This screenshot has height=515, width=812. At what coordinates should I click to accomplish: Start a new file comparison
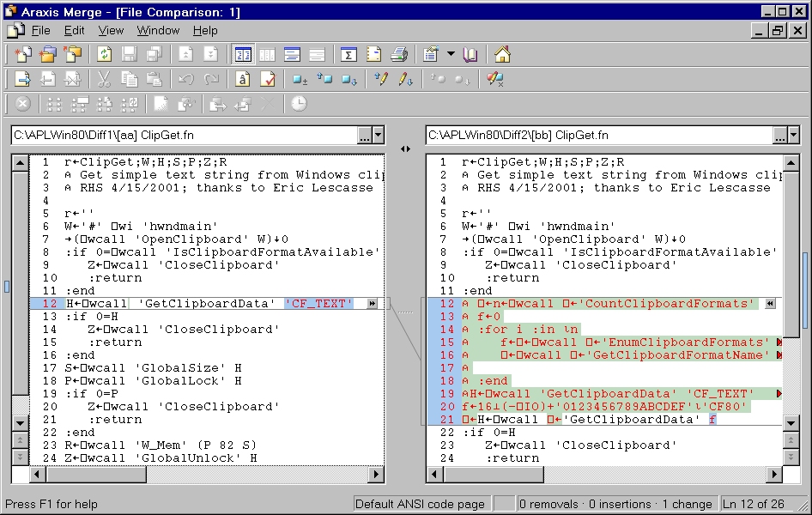[x=23, y=54]
